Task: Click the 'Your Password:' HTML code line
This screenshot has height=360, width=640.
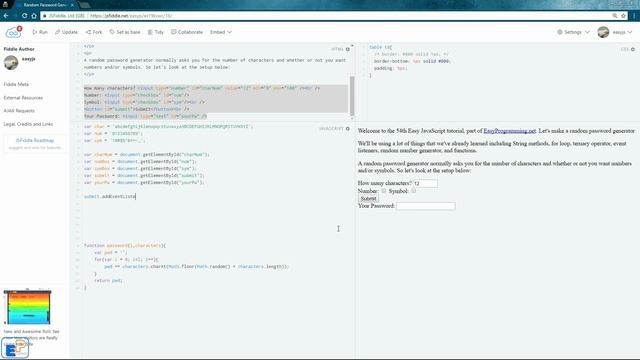Action: [145, 116]
